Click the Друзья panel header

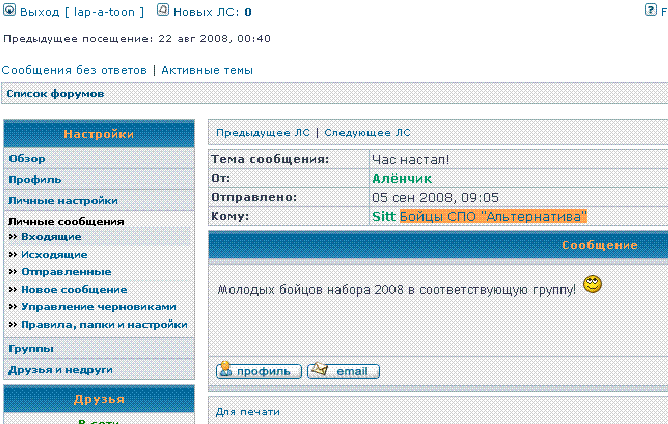click(x=99, y=399)
